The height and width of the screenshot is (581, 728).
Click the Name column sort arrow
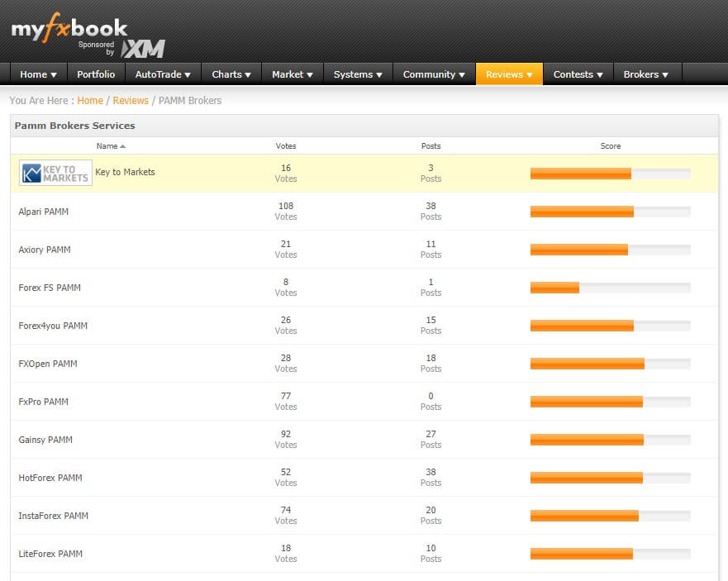pyautogui.click(x=122, y=146)
